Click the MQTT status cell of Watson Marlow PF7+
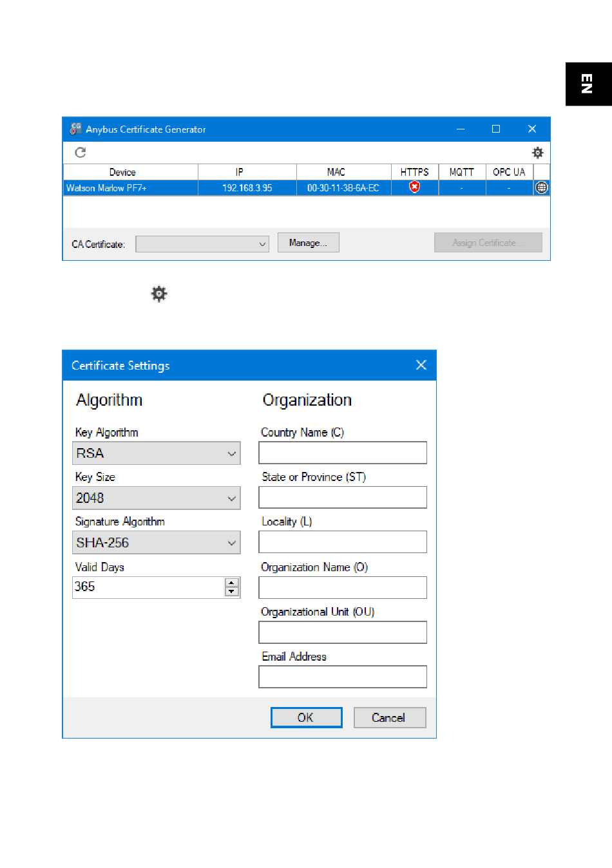The height and width of the screenshot is (868, 612). click(462, 188)
